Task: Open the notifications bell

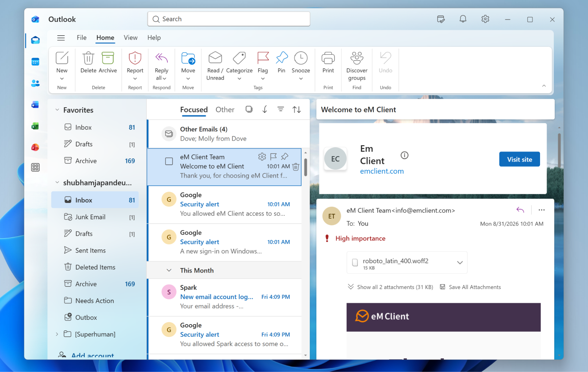Action: [x=463, y=19]
